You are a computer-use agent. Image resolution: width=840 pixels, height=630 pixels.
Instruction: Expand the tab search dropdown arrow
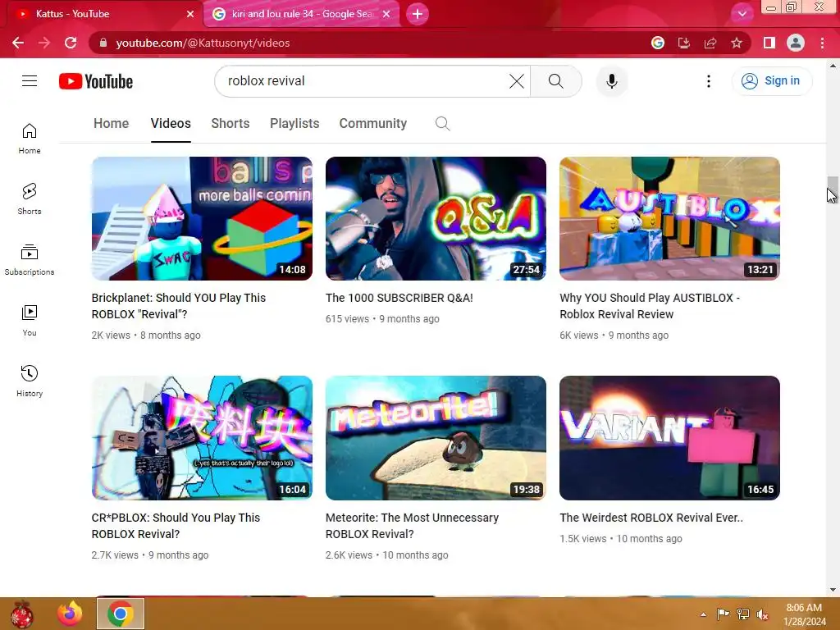tap(742, 14)
